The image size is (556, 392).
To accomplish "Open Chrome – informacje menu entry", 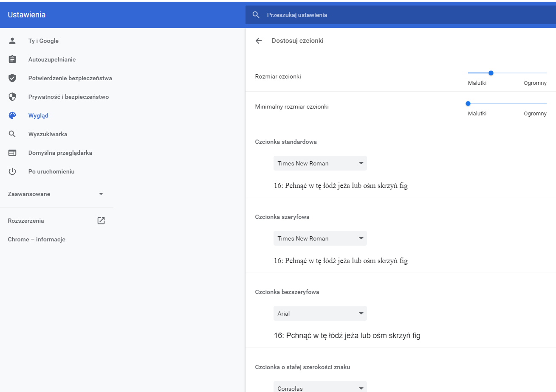I will (x=37, y=239).
